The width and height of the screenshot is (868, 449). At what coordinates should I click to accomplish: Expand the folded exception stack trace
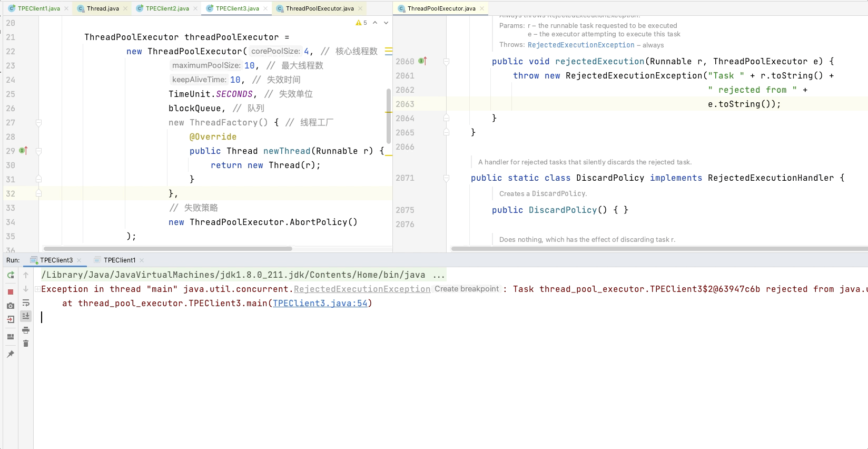pyautogui.click(x=37, y=289)
